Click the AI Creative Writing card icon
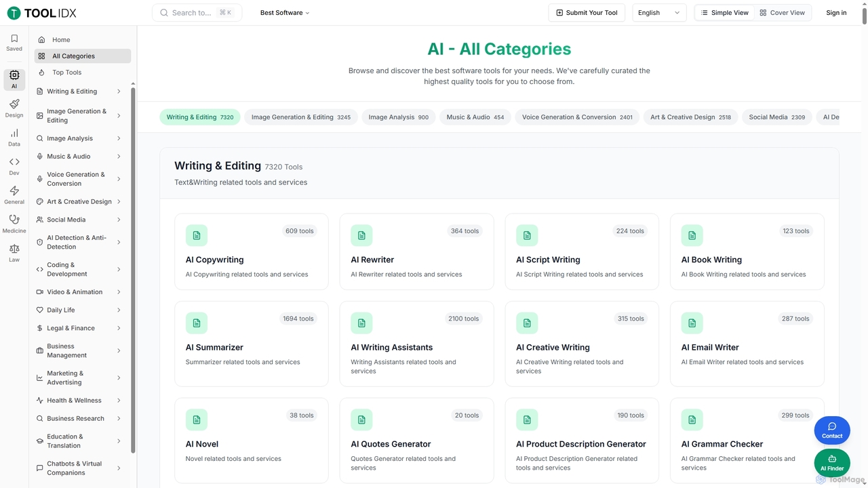 click(527, 323)
